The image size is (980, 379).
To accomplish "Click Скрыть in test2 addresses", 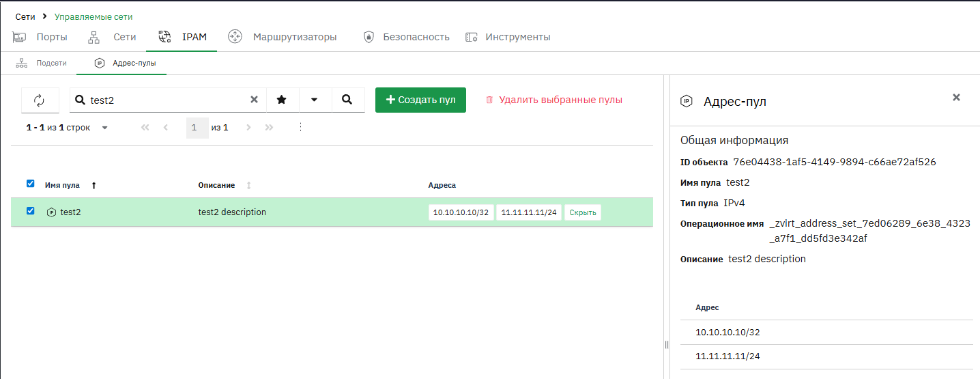I will [583, 212].
